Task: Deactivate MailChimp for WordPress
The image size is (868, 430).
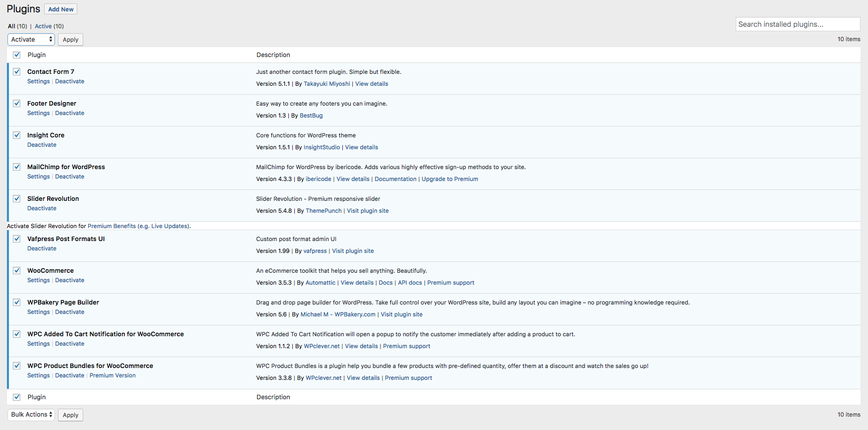Action: point(70,177)
